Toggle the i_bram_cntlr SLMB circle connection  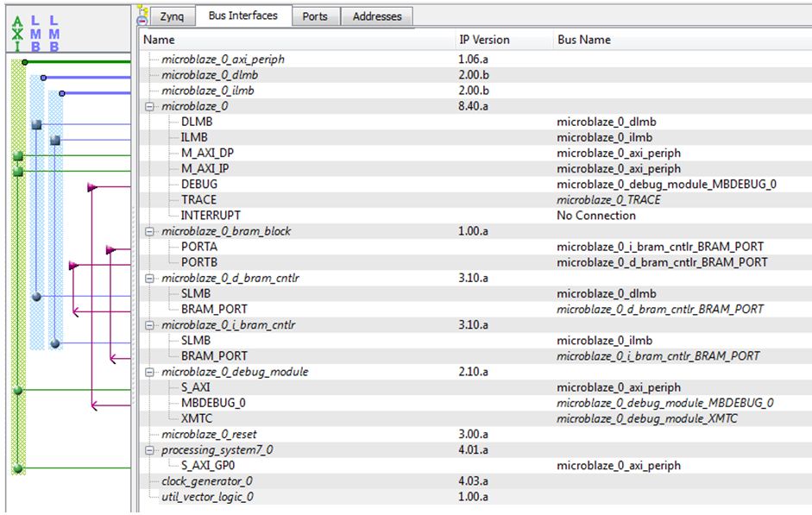coord(54,343)
